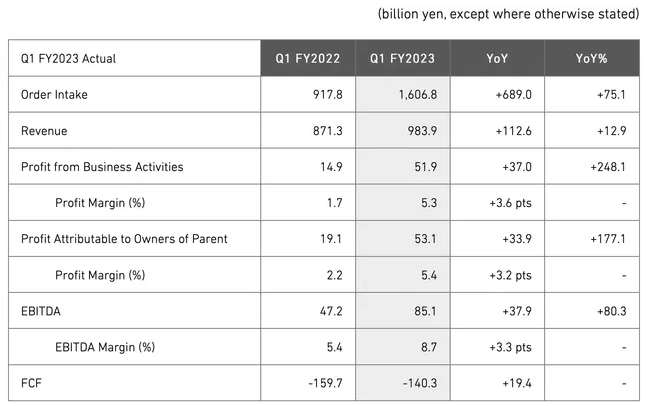Click Profit Attributable to Owners of Parent
This screenshot has width=650, height=406.
[124, 238]
